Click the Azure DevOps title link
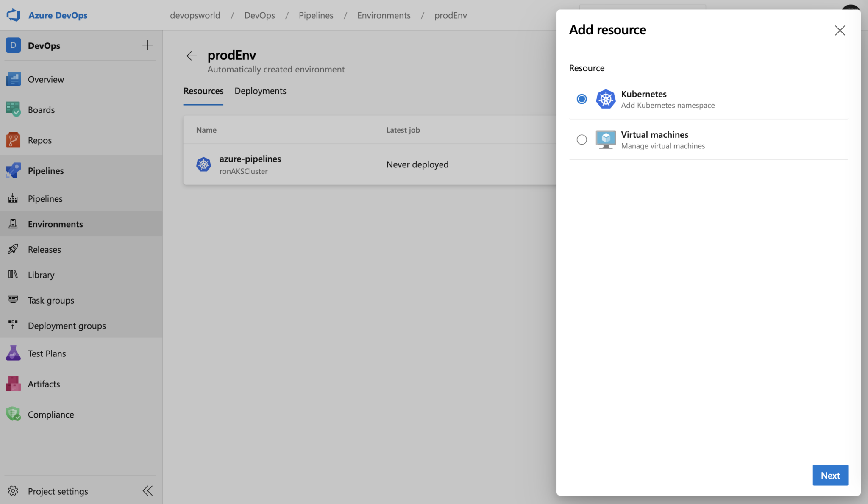868x504 pixels. pos(58,15)
